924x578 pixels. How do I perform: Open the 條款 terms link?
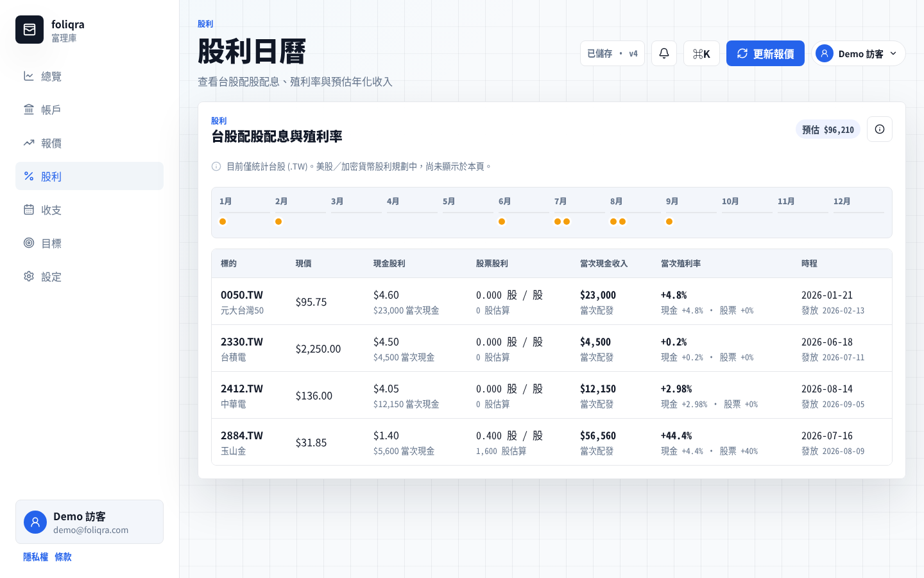[x=63, y=557]
